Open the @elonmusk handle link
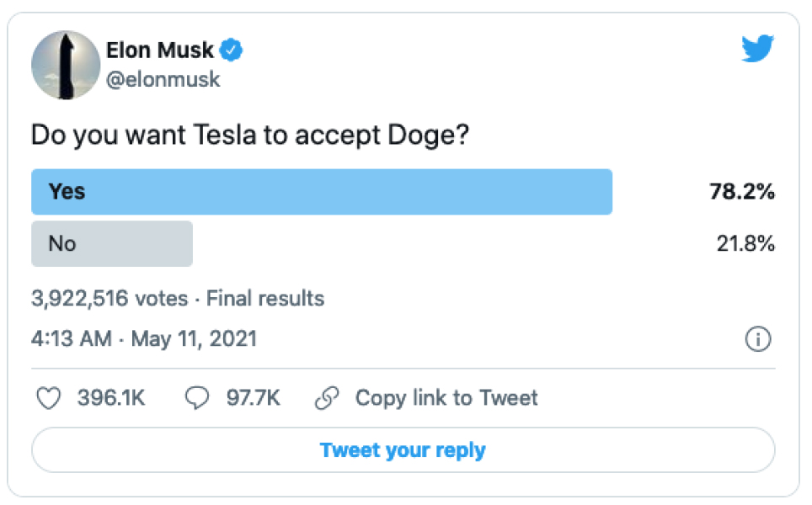The height and width of the screenshot is (505, 812). [x=163, y=79]
